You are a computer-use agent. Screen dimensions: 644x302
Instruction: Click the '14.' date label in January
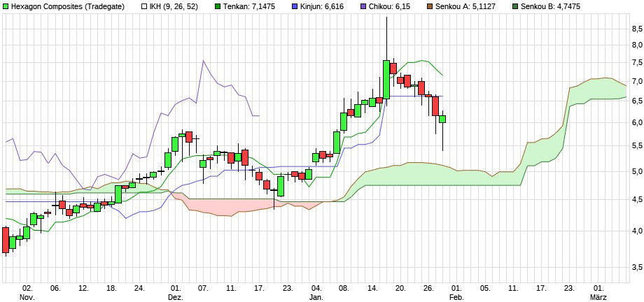[372, 288]
